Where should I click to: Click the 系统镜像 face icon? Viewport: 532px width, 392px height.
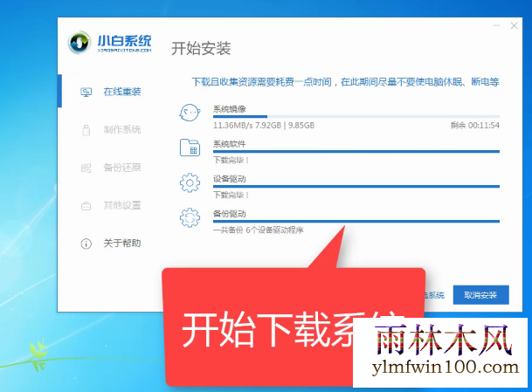(x=190, y=113)
